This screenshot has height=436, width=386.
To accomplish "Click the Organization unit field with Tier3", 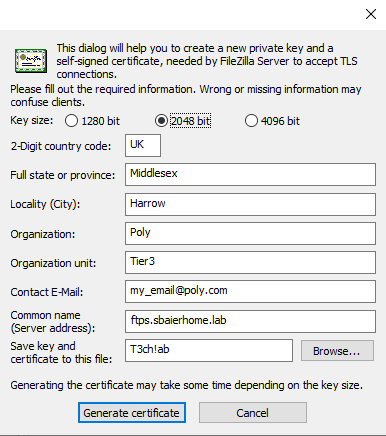I will click(x=250, y=263).
